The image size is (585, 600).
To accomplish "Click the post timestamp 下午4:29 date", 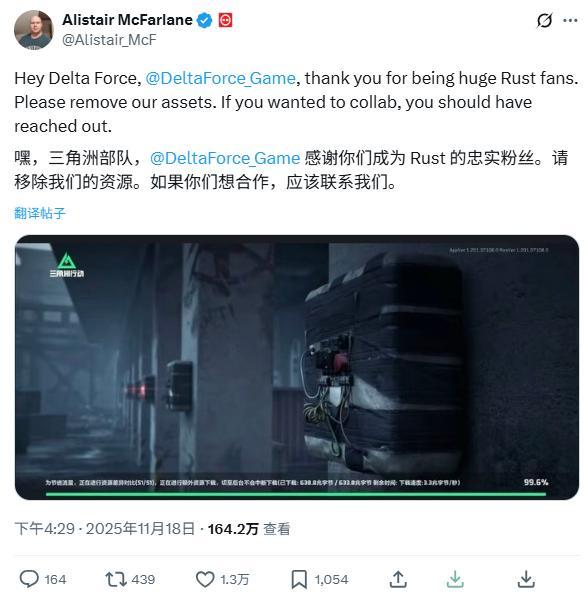I will pyautogui.click(x=105, y=529).
